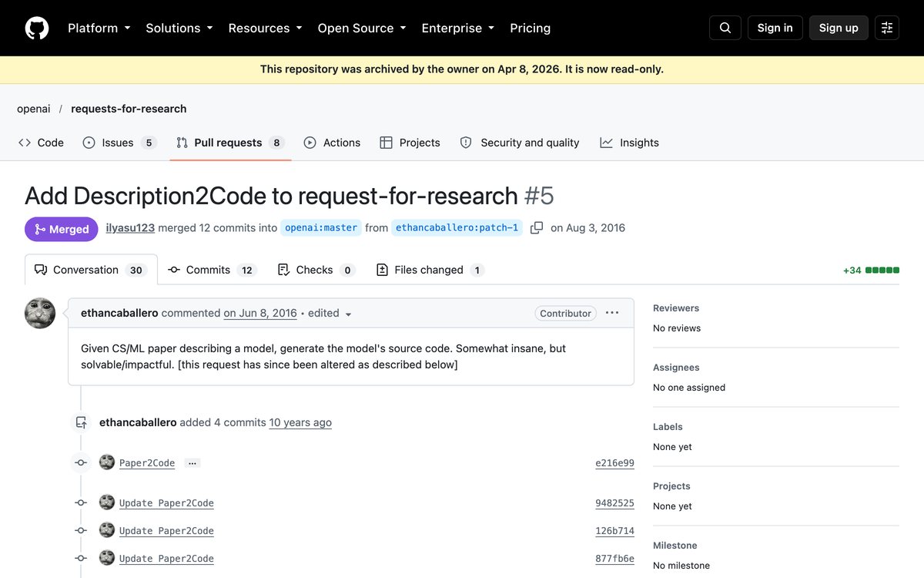This screenshot has width=924, height=578.
Task: Click ethancaballero author name in comment header
Action: tap(119, 313)
